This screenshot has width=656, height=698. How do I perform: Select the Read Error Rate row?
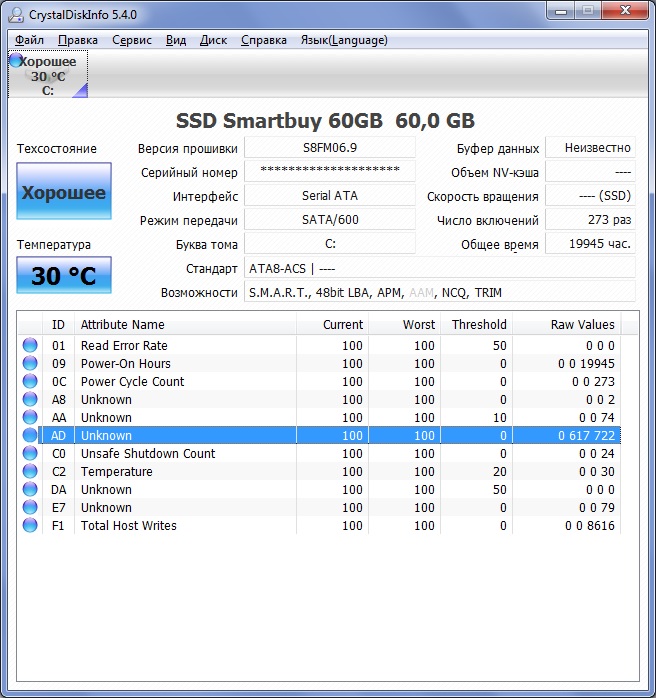pyautogui.click(x=320, y=345)
